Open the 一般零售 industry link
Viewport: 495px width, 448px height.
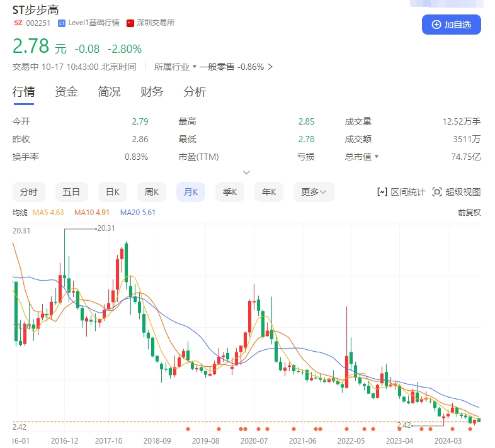point(217,67)
